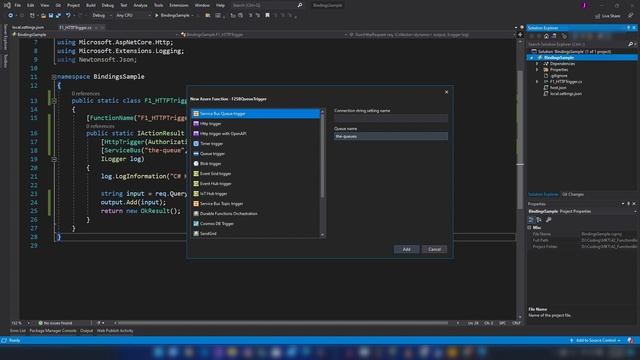Collapse Misc category in Properties panel
Image resolution: width=640 pixels, height=360 pixels.
pyautogui.click(x=529, y=227)
